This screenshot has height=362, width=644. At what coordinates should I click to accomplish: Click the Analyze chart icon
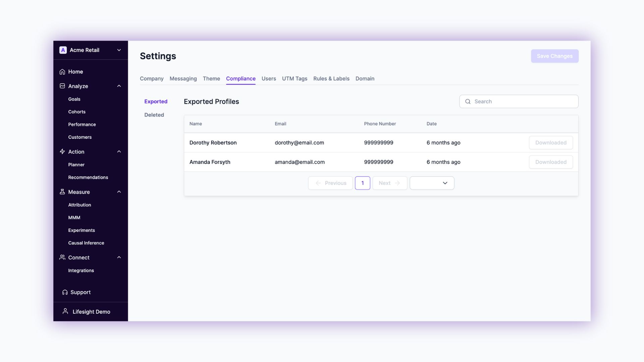point(62,86)
